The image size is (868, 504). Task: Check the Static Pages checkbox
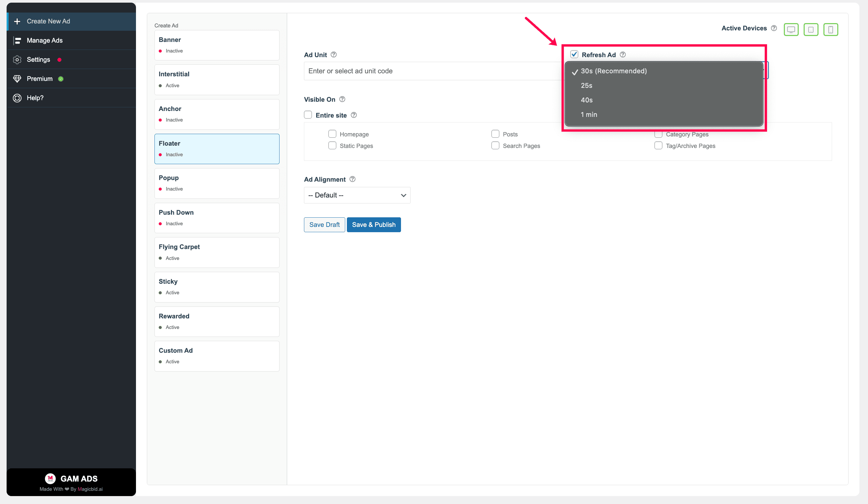pyautogui.click(x=332, y=145)
